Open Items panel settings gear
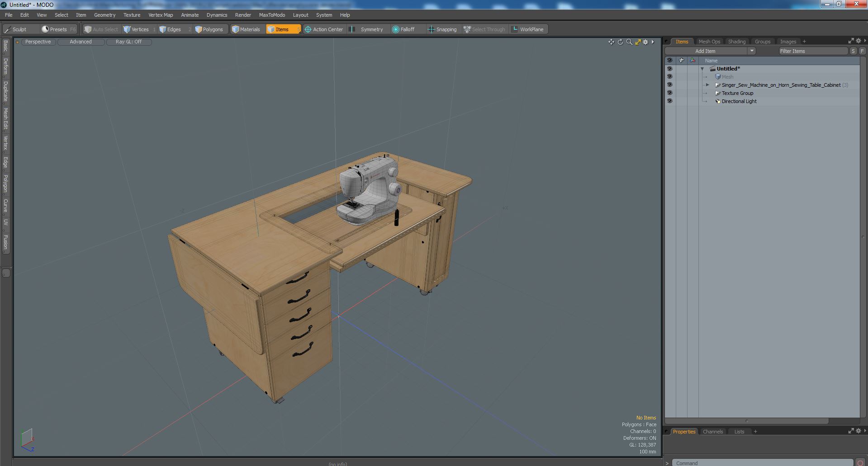The image size is (868, 466). tap(858, 41)
